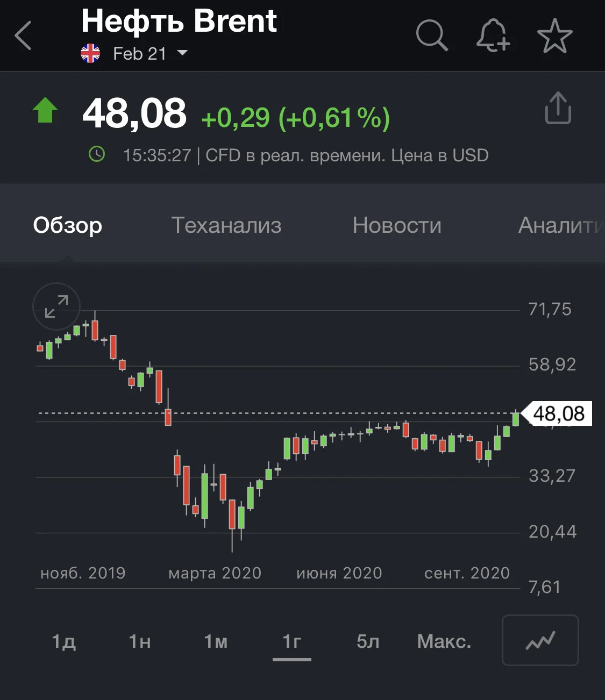Switch to Теханализ tab

point(226,225)
